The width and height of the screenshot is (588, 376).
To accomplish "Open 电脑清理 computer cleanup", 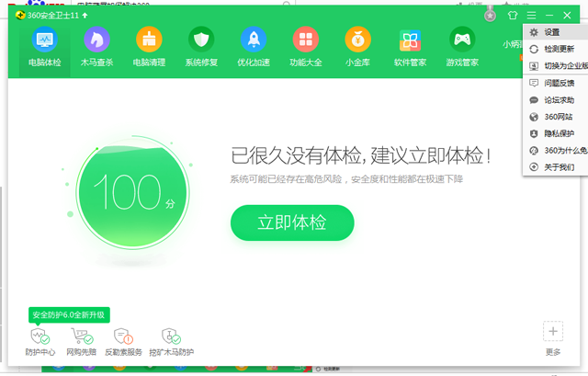I will tap(149, 47).
